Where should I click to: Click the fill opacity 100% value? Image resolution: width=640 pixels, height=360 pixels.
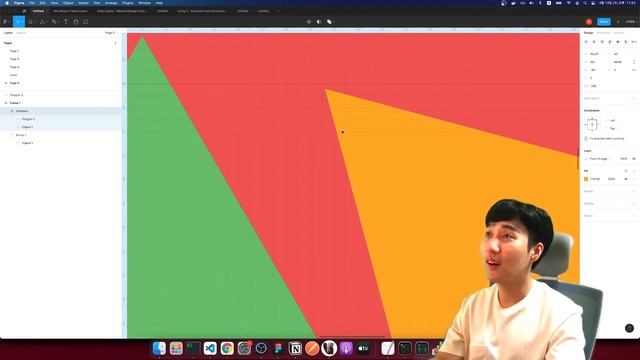coord(611,179)
